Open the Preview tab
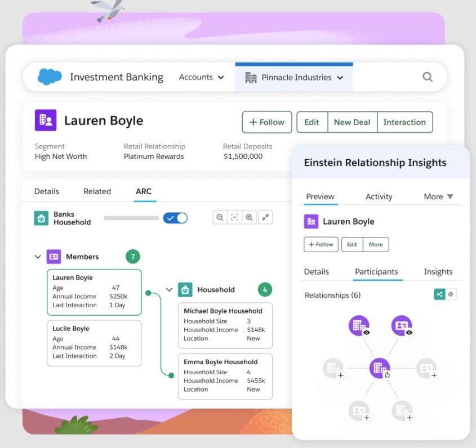The width and height of the screenshot is (476, 448). [x=320, y=196]
